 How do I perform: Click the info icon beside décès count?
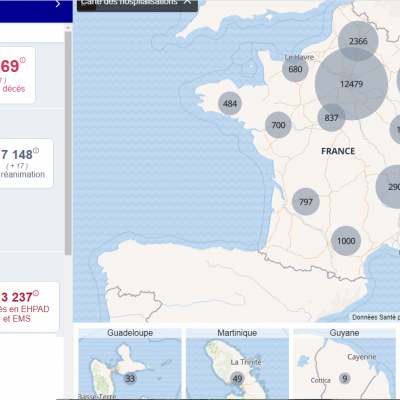(23, 60)
